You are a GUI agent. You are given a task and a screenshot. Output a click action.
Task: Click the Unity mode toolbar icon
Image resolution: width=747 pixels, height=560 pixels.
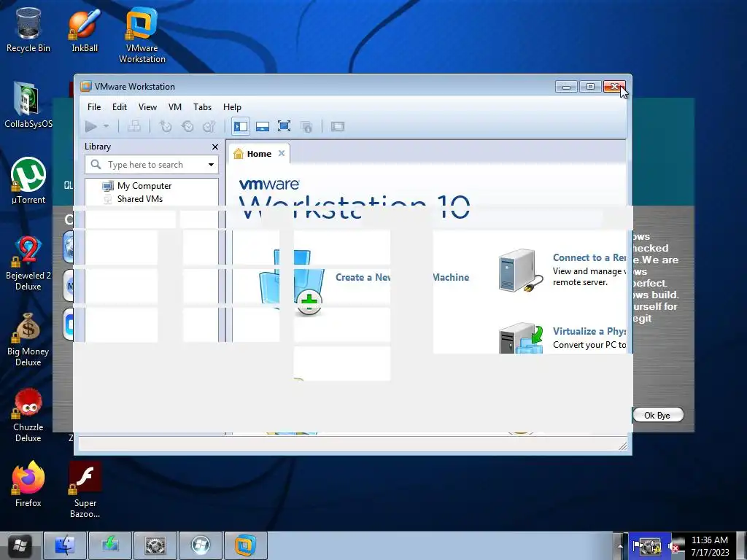(306, 127)
